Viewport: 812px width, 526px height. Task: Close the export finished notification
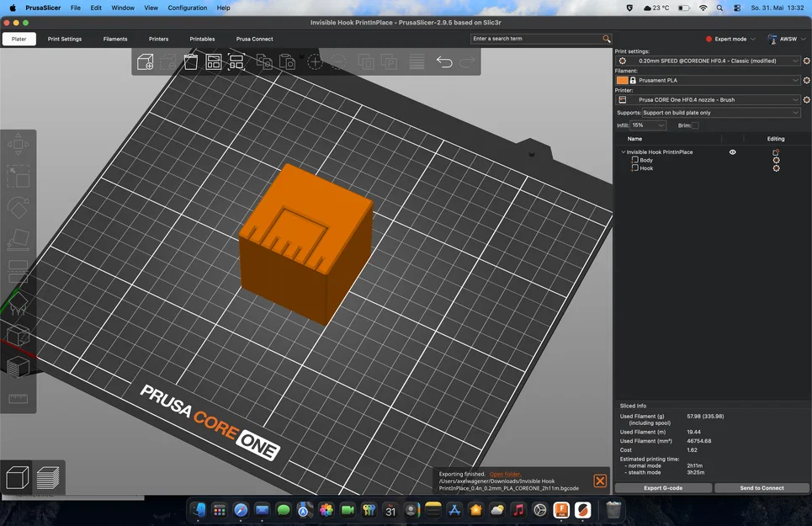point(600,481)
